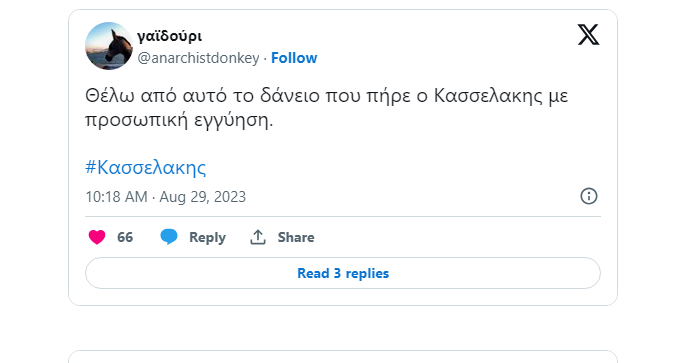The height and width of the screenshot is (363, 689).
Task: Click the 10:18 AM time in the timestamp
Action: (x=116, y=197)
